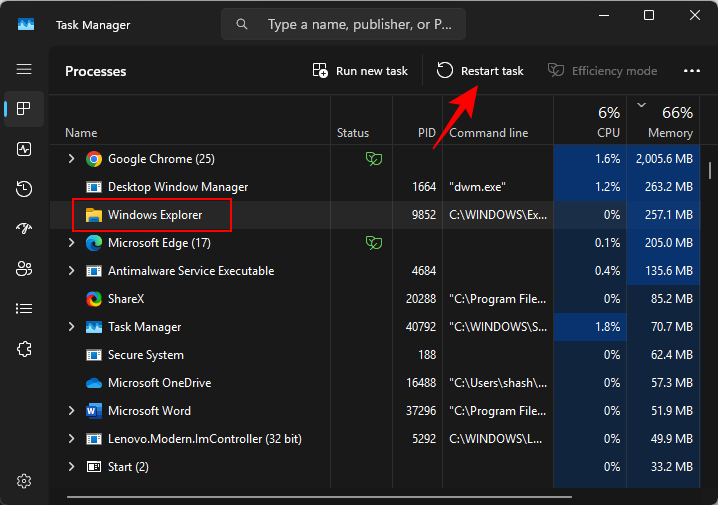Open the Users page icon
Viewport: 718px width, 505px height.
pos(24,268)
